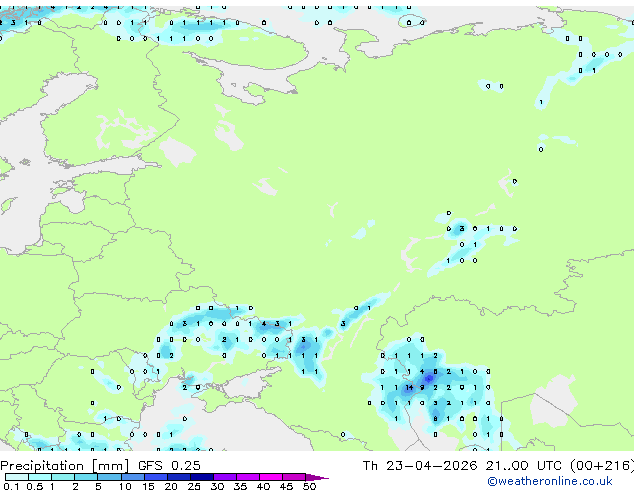Click the 15–20 mm legend color box
The height and width of the screenshot is (490, 634).
[155, 477]
